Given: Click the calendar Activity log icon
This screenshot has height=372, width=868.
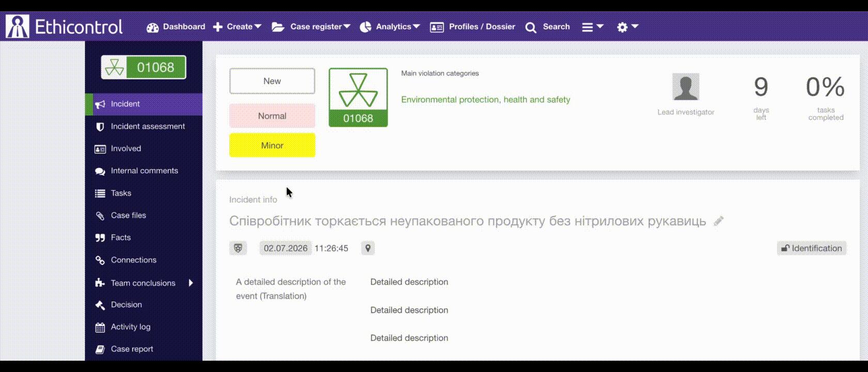Looking at the screenshot, I should point(100,327).
